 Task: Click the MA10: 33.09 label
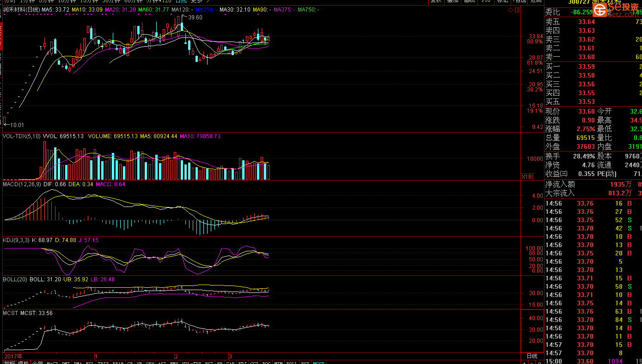[x=87, y=10]
